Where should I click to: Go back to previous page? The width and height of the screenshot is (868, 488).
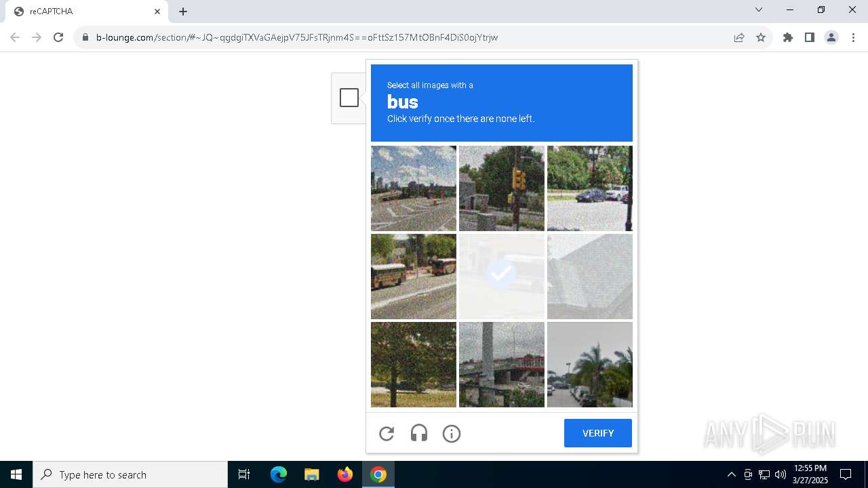click(15, 37)
